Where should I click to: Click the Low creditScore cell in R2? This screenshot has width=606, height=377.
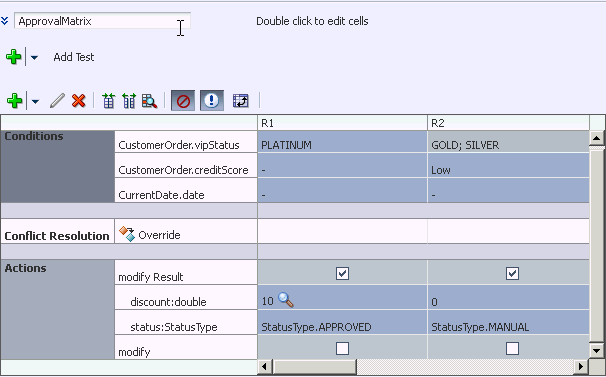(509, 166)
